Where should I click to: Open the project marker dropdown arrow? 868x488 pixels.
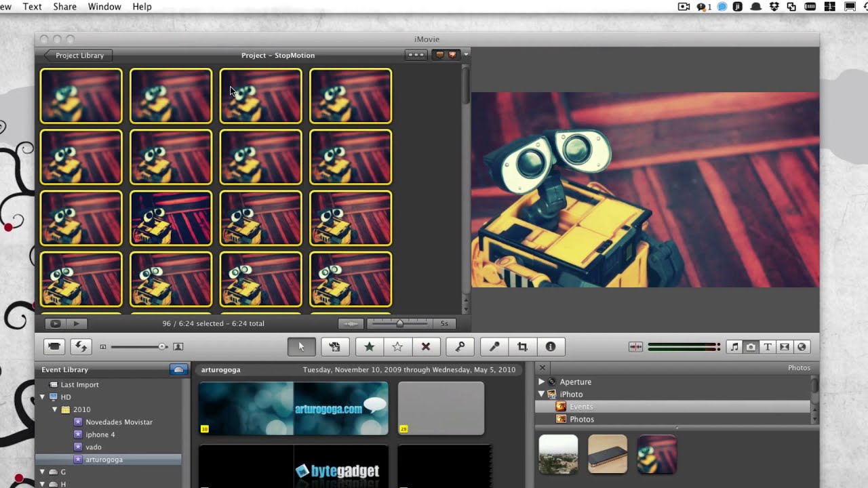[466, 55]
